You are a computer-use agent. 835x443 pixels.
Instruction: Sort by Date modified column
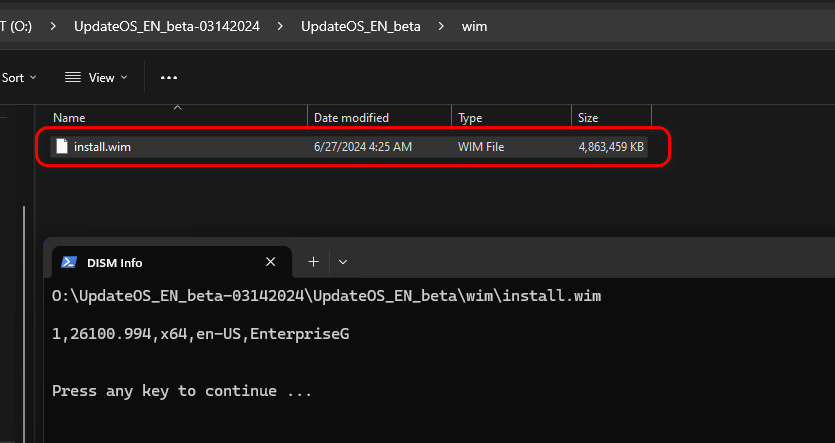pyautogui.click(x=351, y=118)
